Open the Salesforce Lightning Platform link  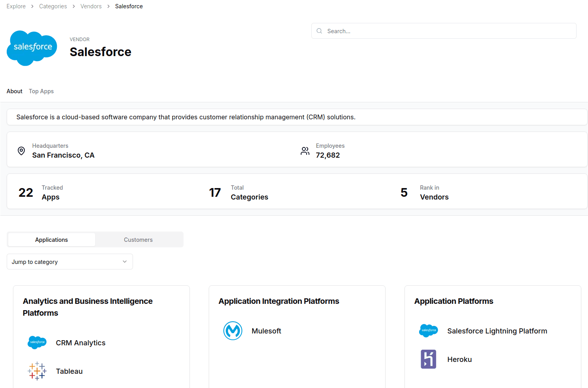(497, 331)
